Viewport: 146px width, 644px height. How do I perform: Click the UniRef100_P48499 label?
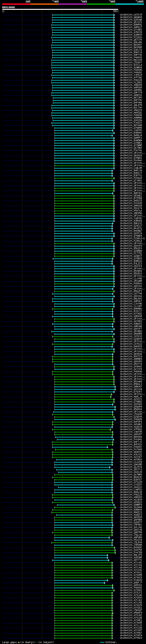coord(131,419)
